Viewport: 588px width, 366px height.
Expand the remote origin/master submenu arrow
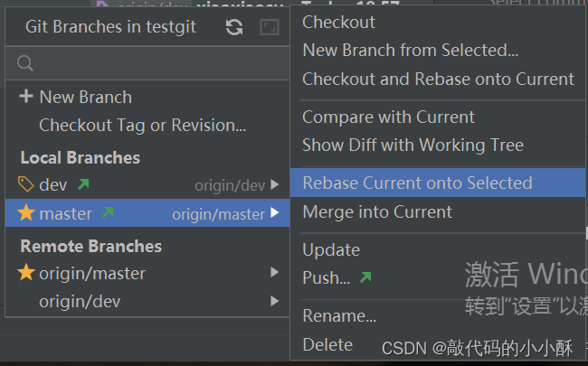(x=275, y=272)
